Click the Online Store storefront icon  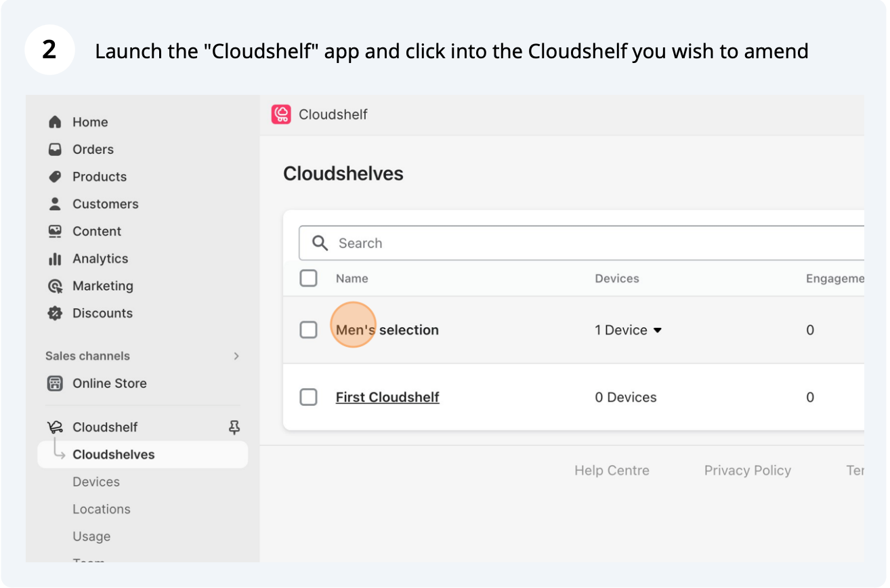click(x=55, y=383)
